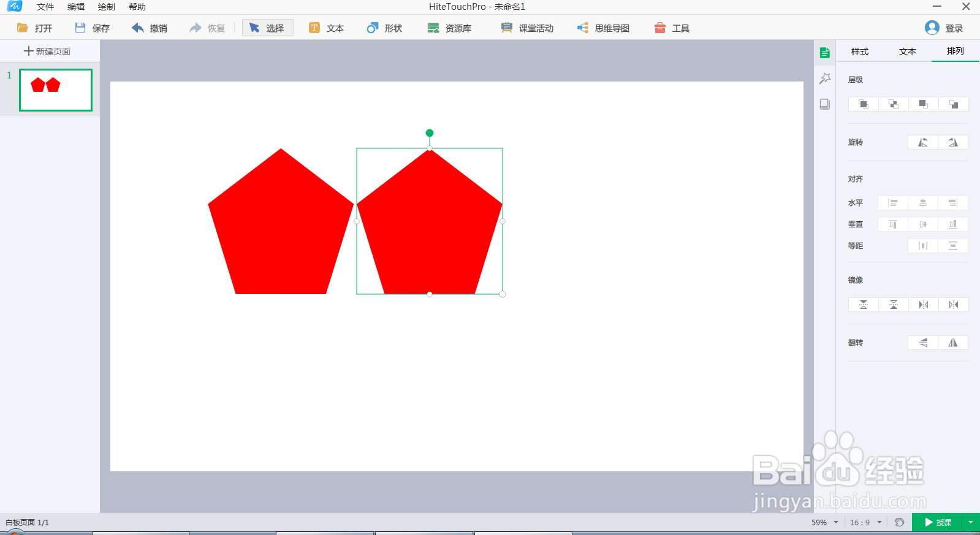Start teaching mode with 授课 button
This screenshot has width=980, height=535.
point(938,522)
